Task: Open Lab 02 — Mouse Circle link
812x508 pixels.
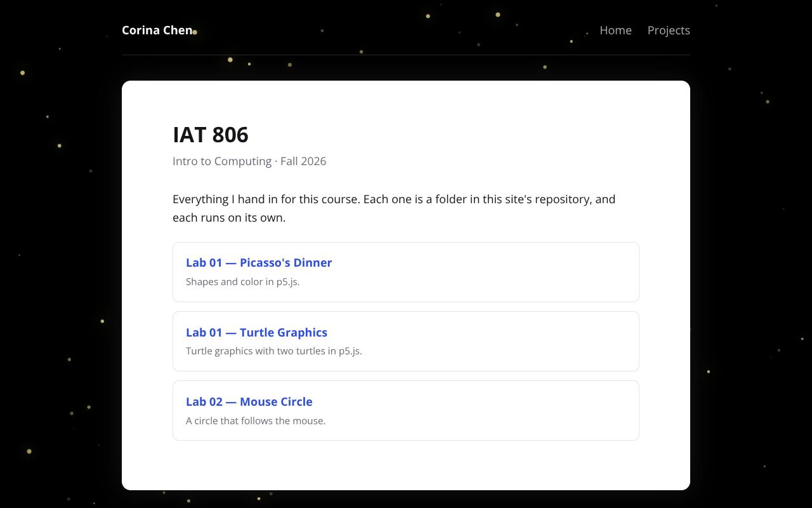Action: click(x=249, y=402)
